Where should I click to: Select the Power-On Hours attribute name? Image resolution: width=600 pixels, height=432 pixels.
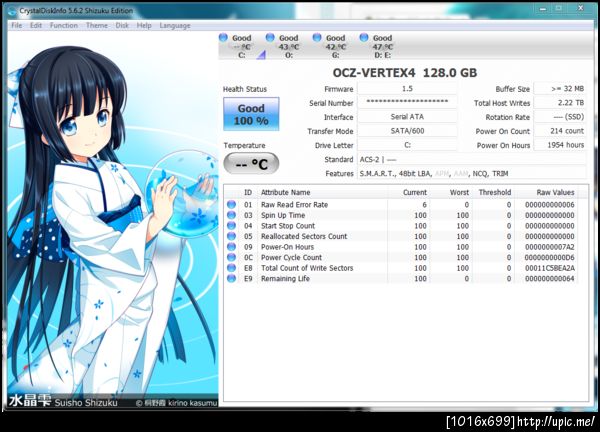tap(287, 247)
